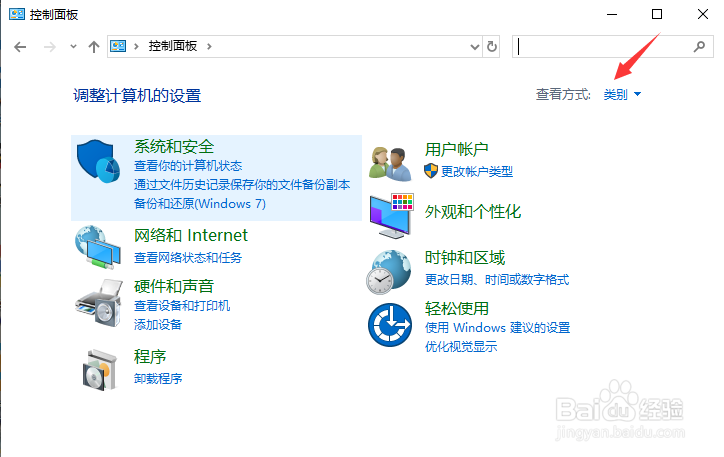Open the 类别 view-by dropdown

click(622, 95)
